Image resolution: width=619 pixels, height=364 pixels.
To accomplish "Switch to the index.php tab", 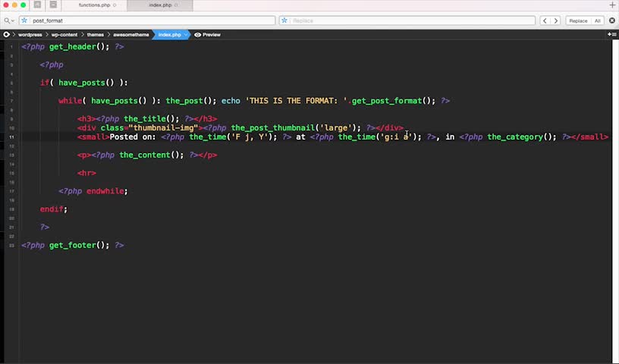I will tap(160, 5).
